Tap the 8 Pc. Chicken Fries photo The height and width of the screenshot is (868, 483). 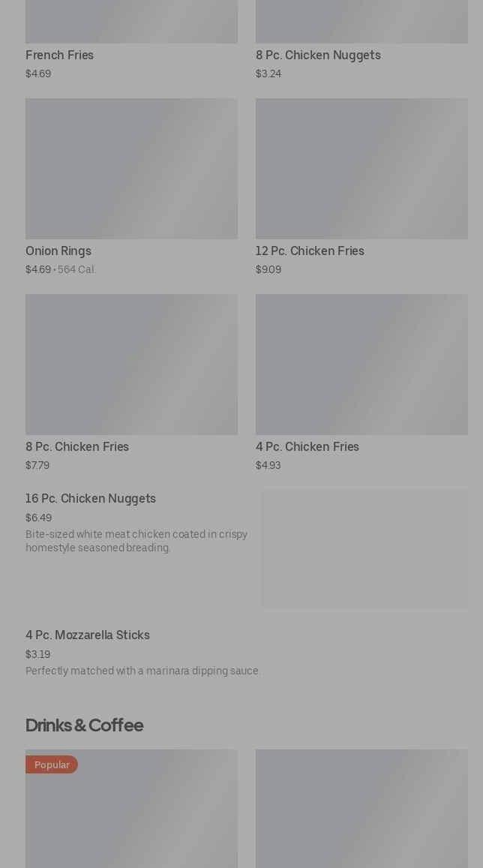tap(131, 365)
